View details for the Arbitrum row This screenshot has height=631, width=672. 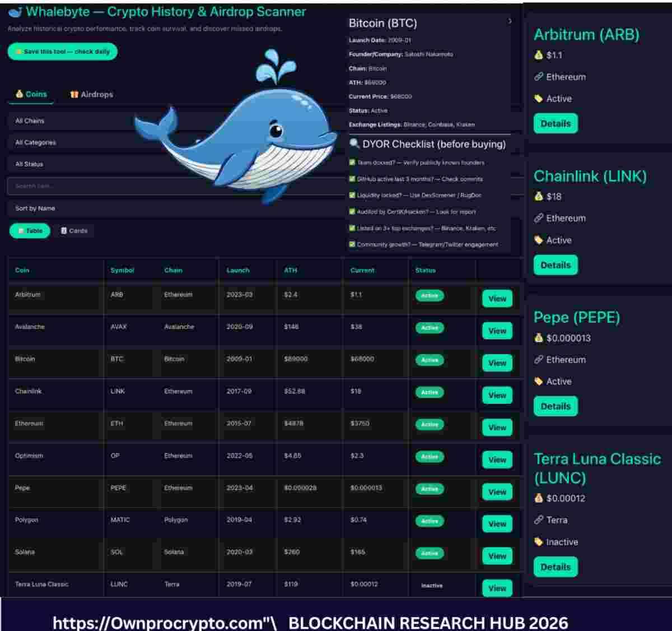497,299
